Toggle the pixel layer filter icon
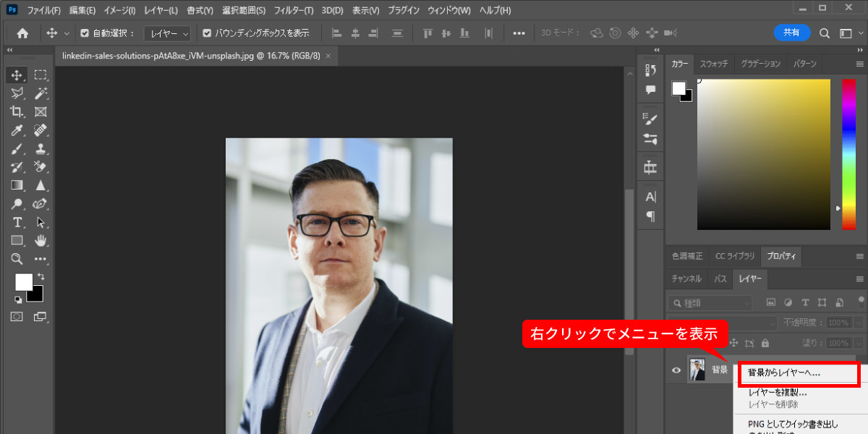The height and width of the screenshot is (434, 868). coord(771,302)
